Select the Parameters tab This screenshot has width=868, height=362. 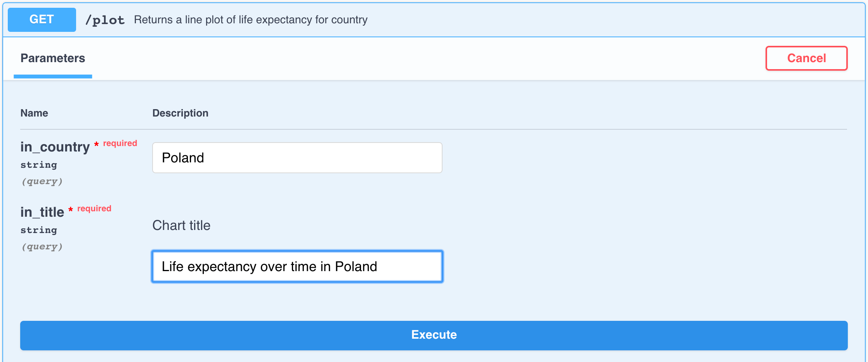(53, 58)
